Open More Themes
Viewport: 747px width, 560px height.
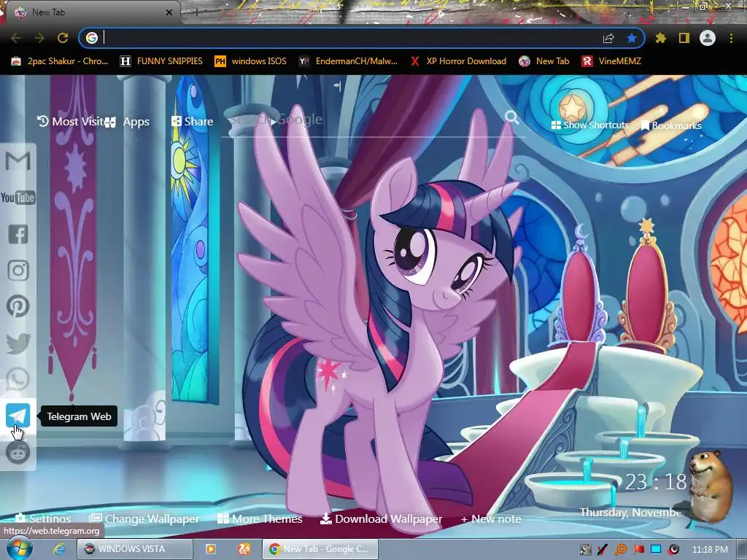click(260, 518)
